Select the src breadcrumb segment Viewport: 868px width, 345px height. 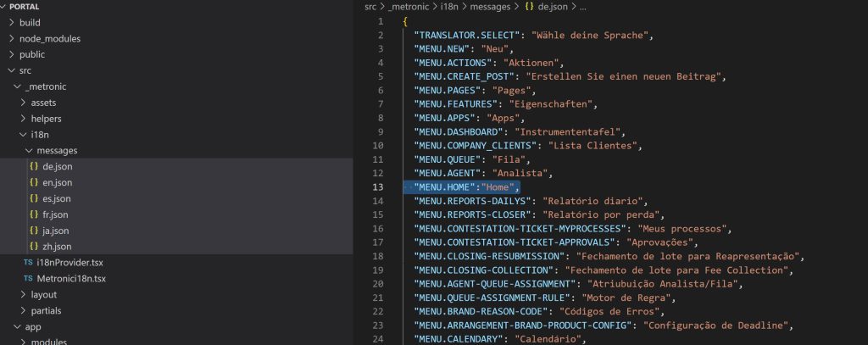370,7
